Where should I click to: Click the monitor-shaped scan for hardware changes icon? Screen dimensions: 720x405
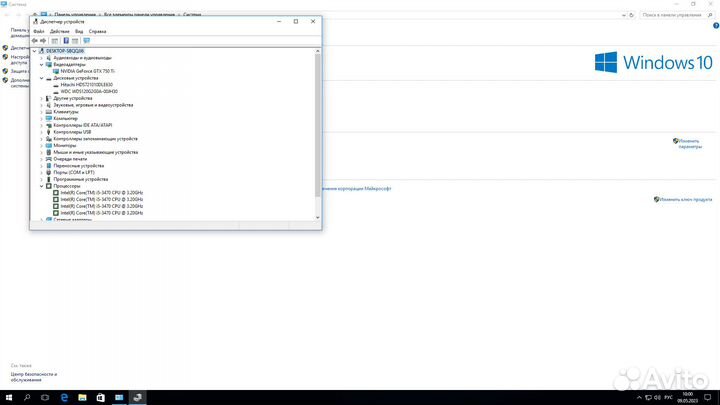pos(87,41)
